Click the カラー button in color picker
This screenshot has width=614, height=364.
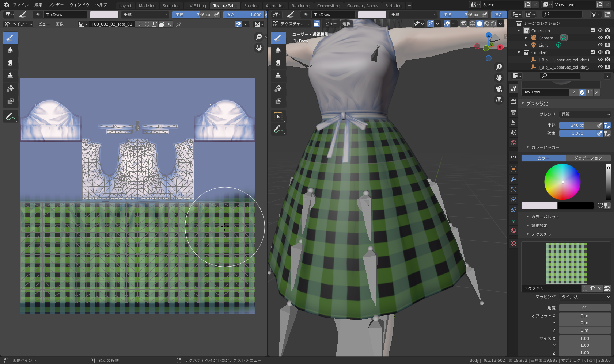pos(543,158)
